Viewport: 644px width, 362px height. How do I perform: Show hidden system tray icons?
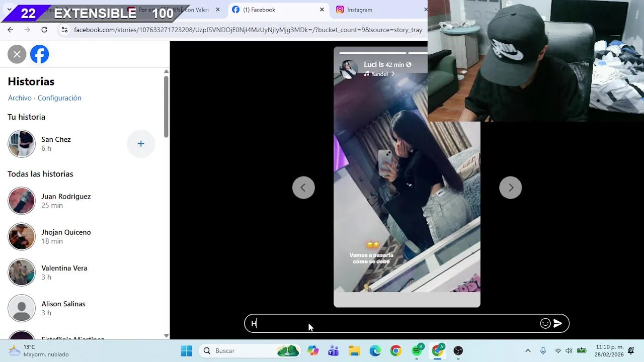pos(528,351)
